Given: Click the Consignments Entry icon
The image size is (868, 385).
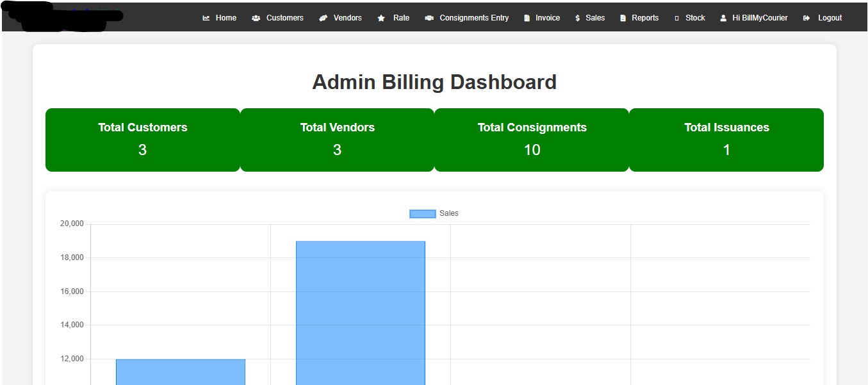Looking at the screenshot, I should click(429, 18).
